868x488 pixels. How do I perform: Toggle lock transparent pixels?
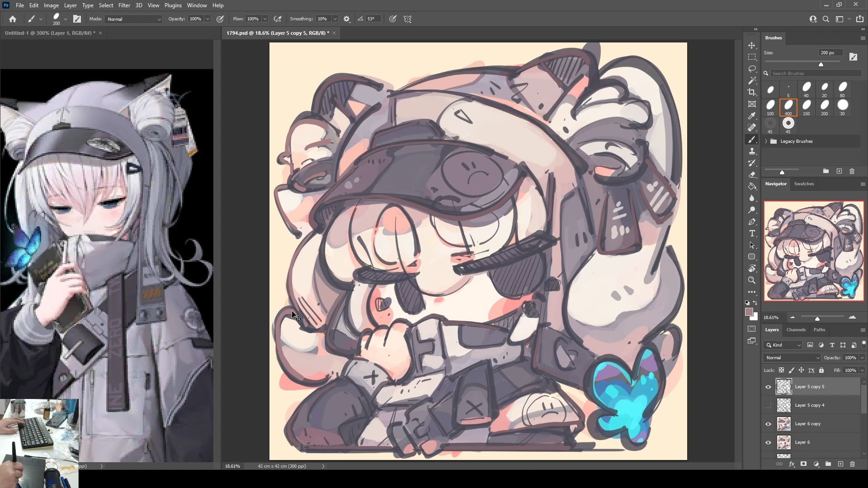click(781, 371)
